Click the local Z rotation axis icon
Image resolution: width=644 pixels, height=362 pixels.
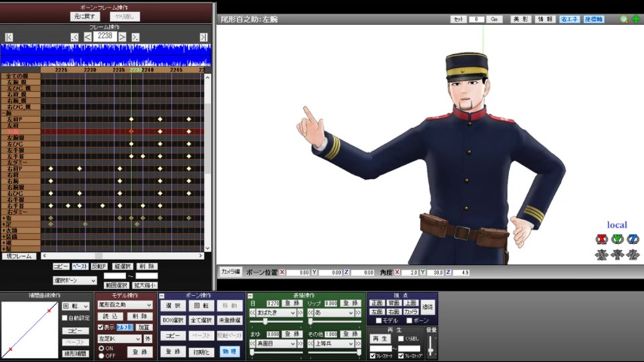click(633, 239)
